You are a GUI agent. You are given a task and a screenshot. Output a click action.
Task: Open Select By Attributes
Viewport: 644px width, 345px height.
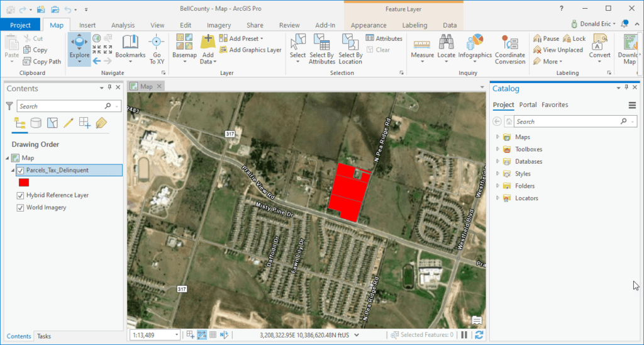pyautogui.click(x=322, y=49)
